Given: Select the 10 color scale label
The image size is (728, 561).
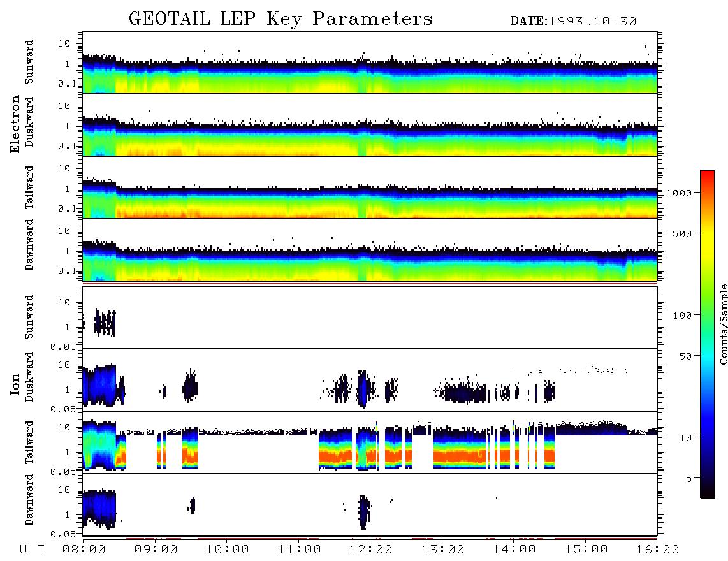Looking at the screenshot, I should (685, 438).
